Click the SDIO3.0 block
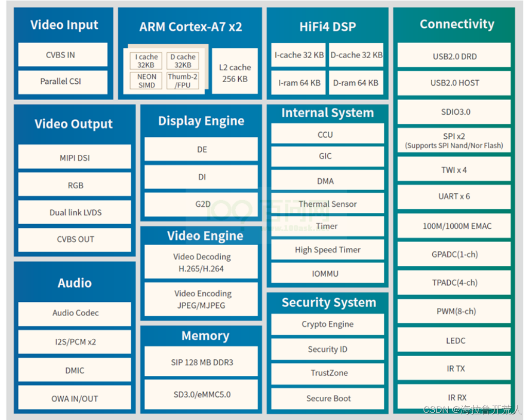The width and height of the screenshot is (530, 420). click(x=454, y=112)
